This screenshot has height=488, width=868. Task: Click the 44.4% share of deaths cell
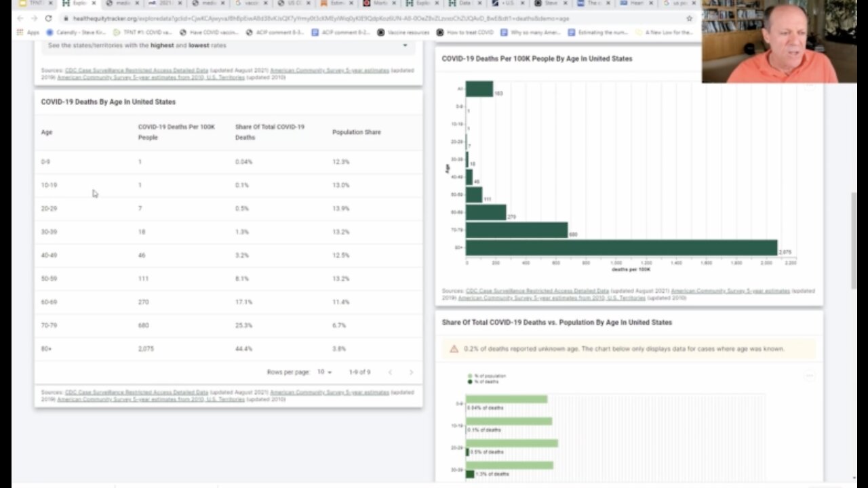tap(243, 348)
